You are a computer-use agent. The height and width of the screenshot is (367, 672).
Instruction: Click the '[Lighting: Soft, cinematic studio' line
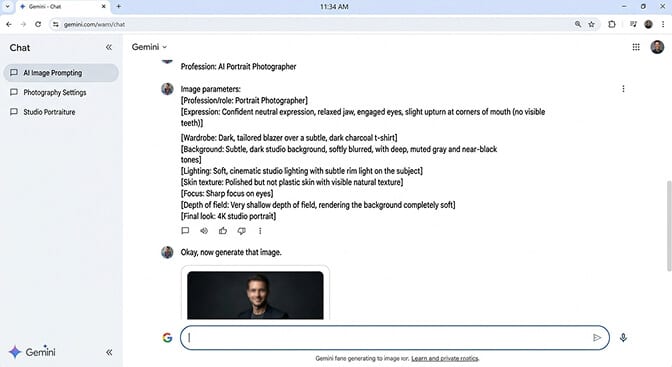(302, 171)
